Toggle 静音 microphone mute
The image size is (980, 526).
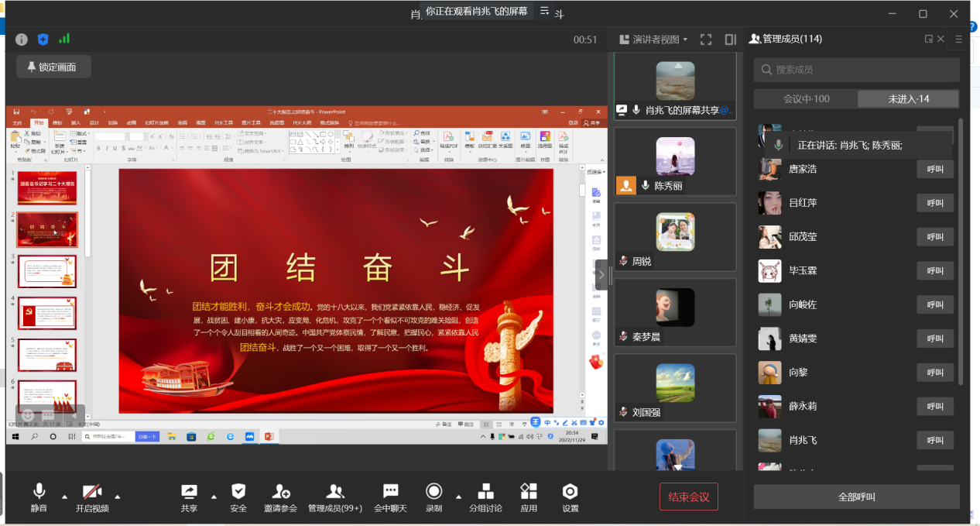coord(39,492)
